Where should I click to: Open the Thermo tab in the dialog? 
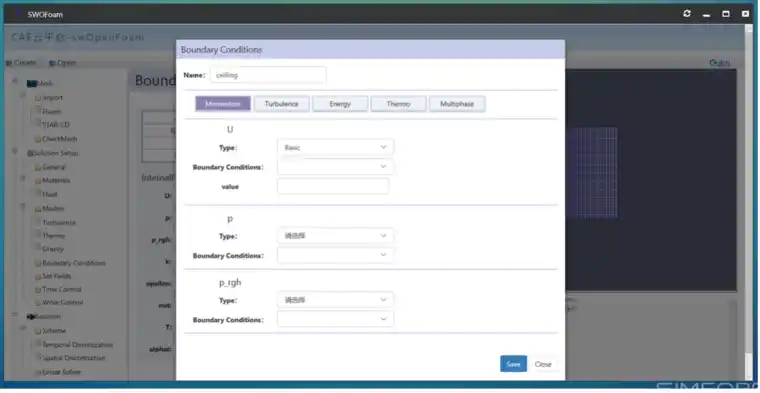[398, 104]
